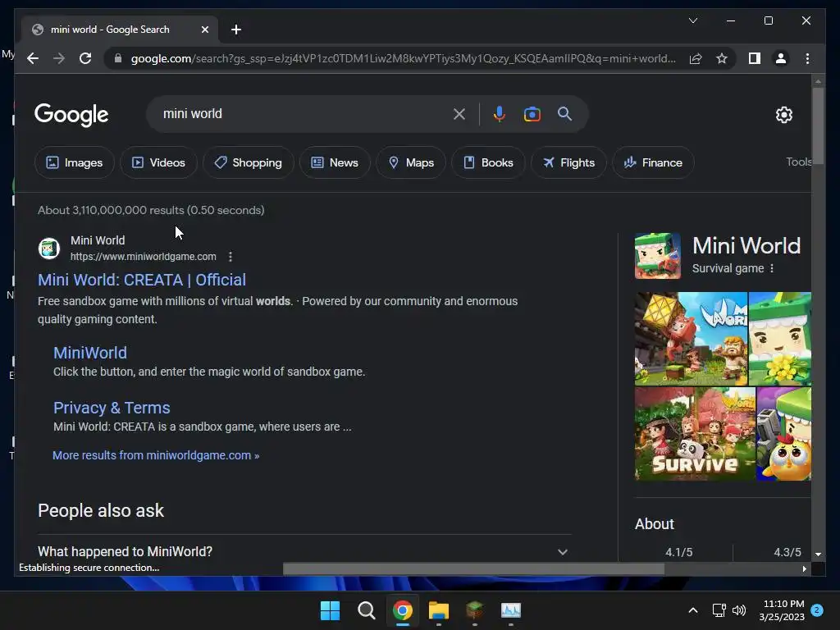Click the Mini World site favicon

click(48, 248)
